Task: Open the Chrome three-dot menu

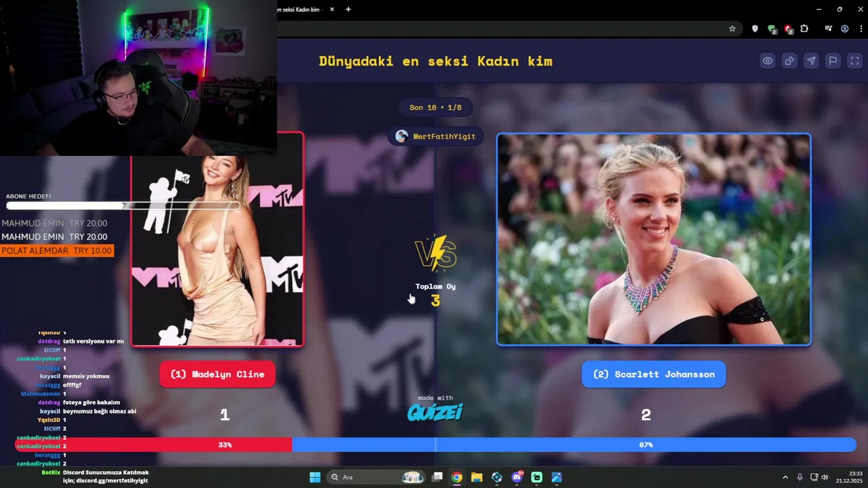Action: pos(860,29)
